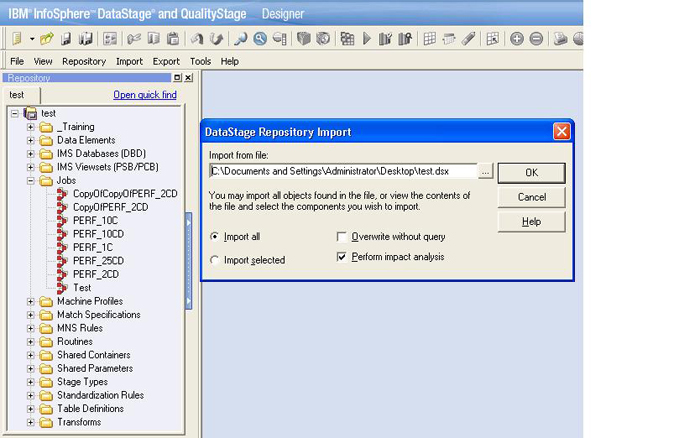Viewport: 700px width, 438px height.
Task: Uncheck Perform impact analysis checkbox
Action: coord(342,257)
